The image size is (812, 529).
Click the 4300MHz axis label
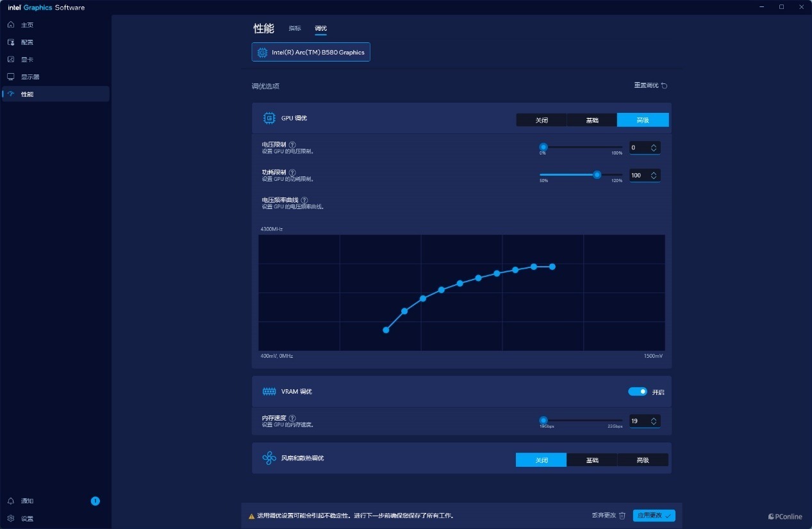[x=272, y=229]
